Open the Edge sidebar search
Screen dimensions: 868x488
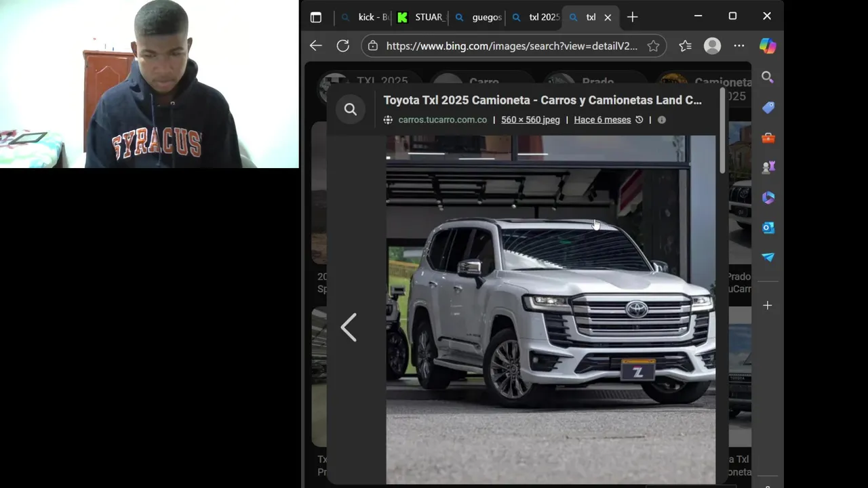pyautogui.click(x=768, y=77)
